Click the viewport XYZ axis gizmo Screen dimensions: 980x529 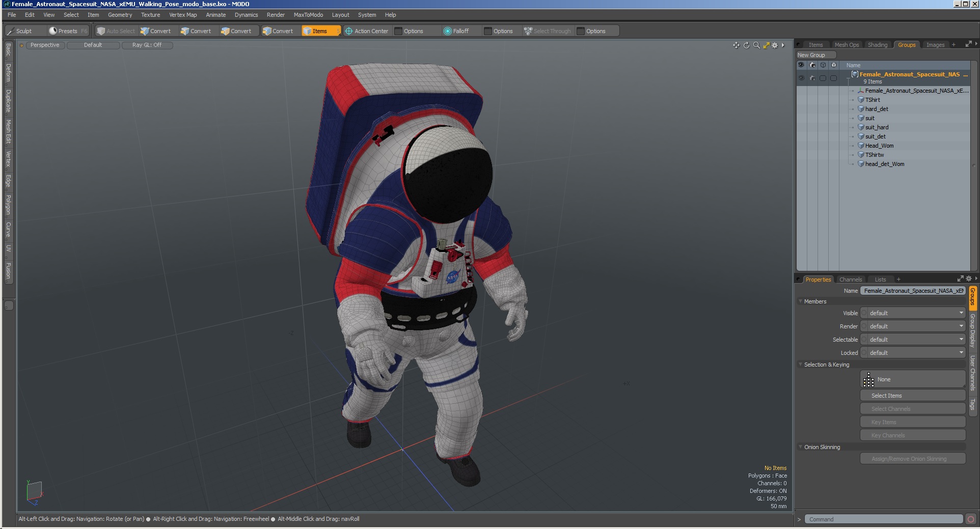(x=34, y=492)
